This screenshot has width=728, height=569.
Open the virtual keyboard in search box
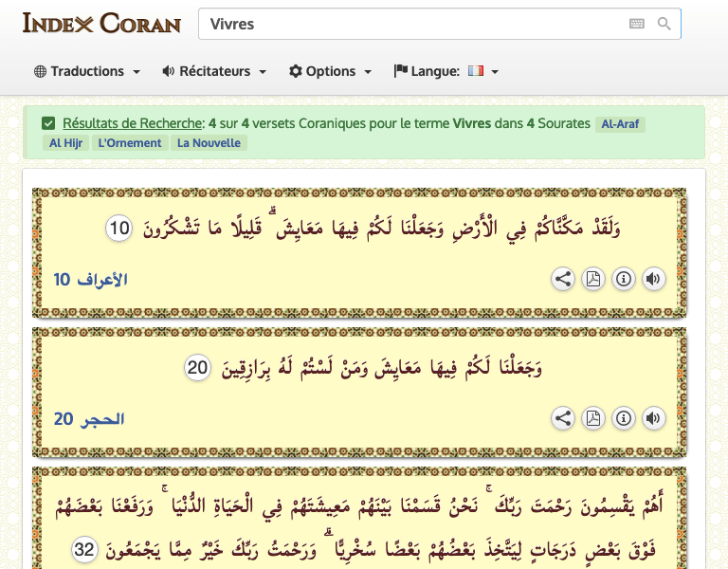point(636,24)
